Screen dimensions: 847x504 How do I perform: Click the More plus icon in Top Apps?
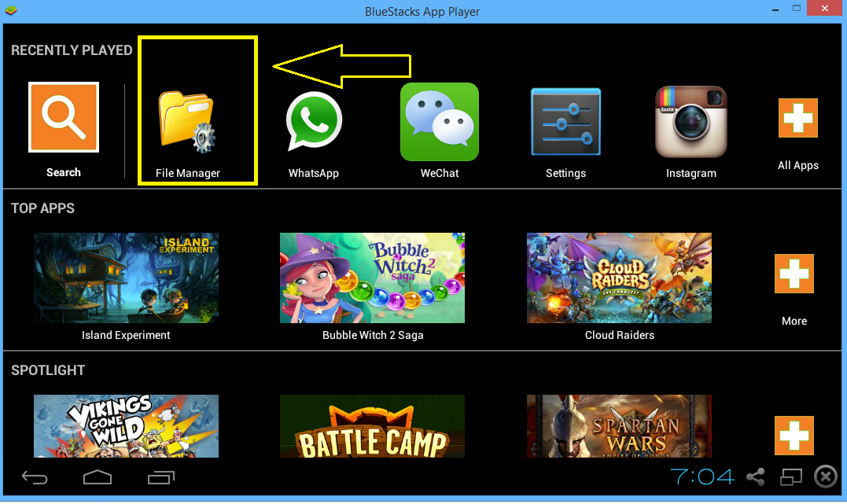point(794,274)
